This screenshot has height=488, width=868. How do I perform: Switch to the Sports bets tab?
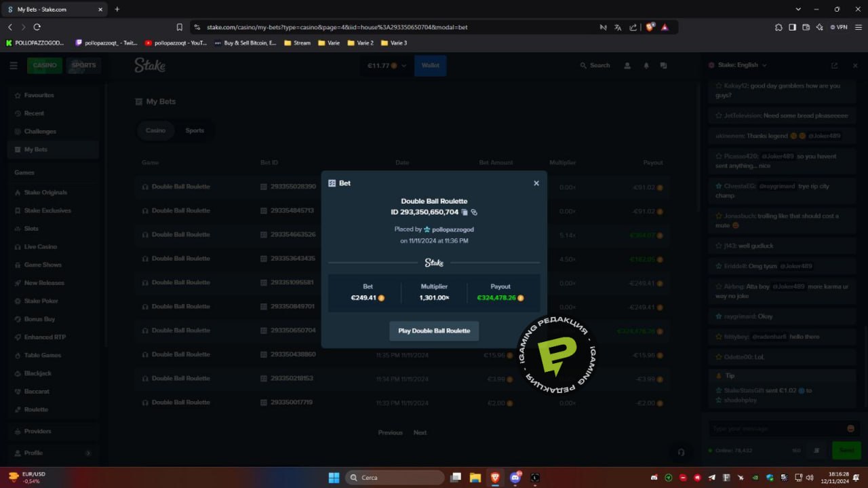pos(195,130)
